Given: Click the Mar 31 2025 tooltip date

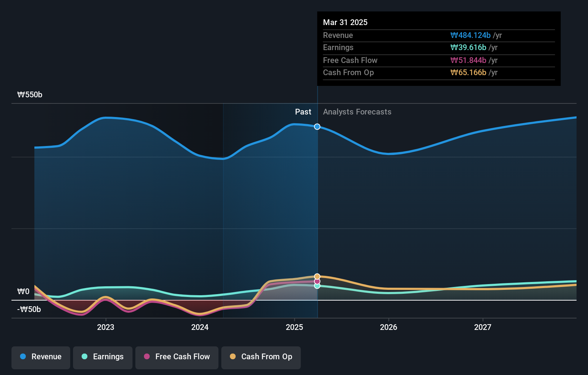Looking at the screenshot, I should 345,22.
